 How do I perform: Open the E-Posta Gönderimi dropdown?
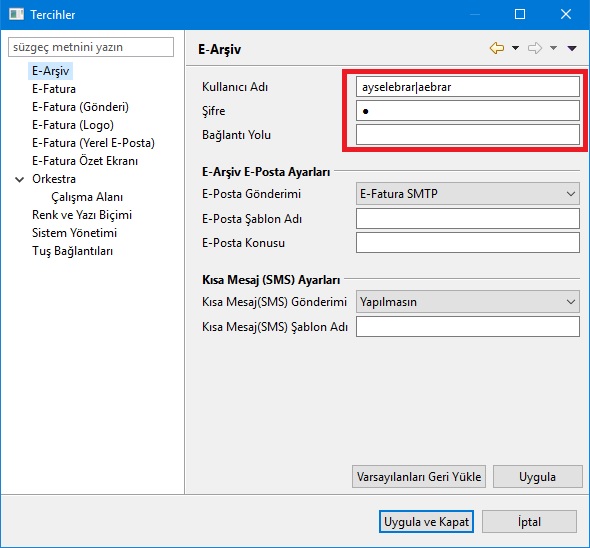468,194
